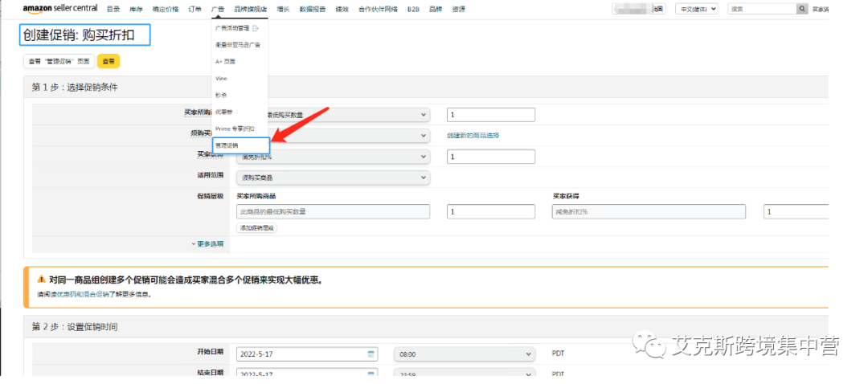The image size is (868, 384).
Task: Select 优惠券 menu entry
Action: pos(223,112)
